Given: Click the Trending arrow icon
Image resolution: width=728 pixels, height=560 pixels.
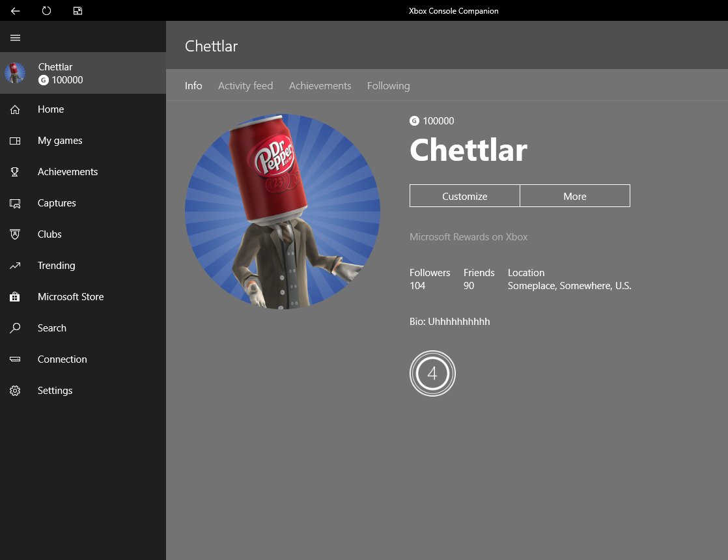Looking at the screenshot, I should coord(15,266).
